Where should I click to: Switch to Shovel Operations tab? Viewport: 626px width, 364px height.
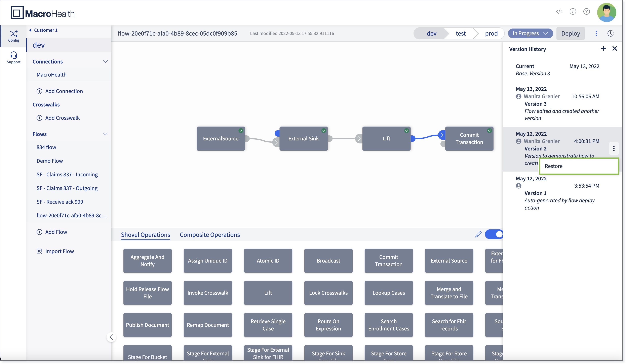146,235
